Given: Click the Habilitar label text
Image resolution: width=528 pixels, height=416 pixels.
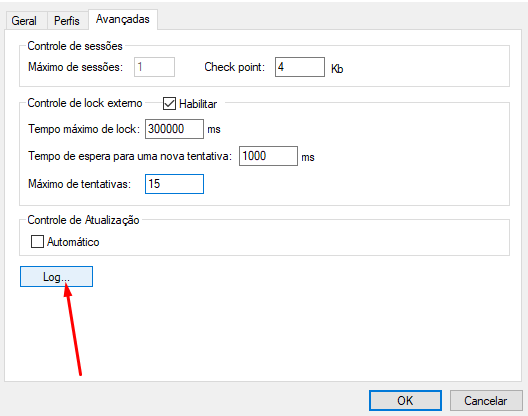Looking at the screenshot, I should [x=198, y=104].
